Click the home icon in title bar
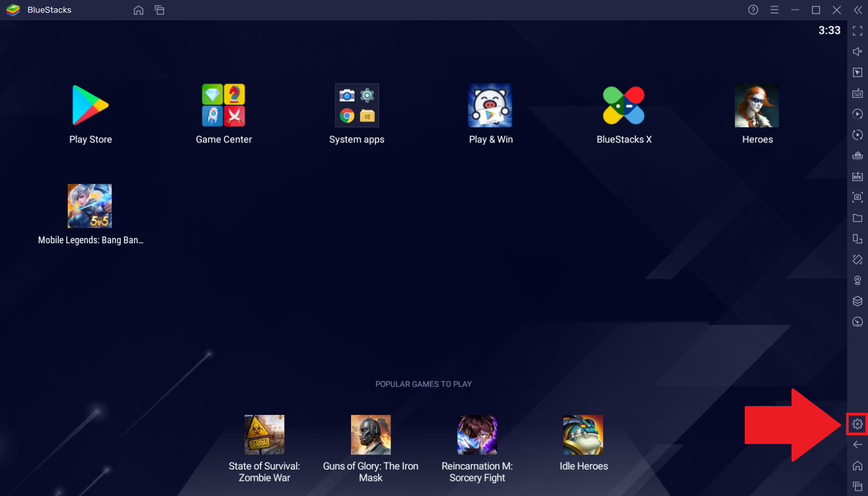Viewport: 868px width, 496px height. [x=138, y=10]
